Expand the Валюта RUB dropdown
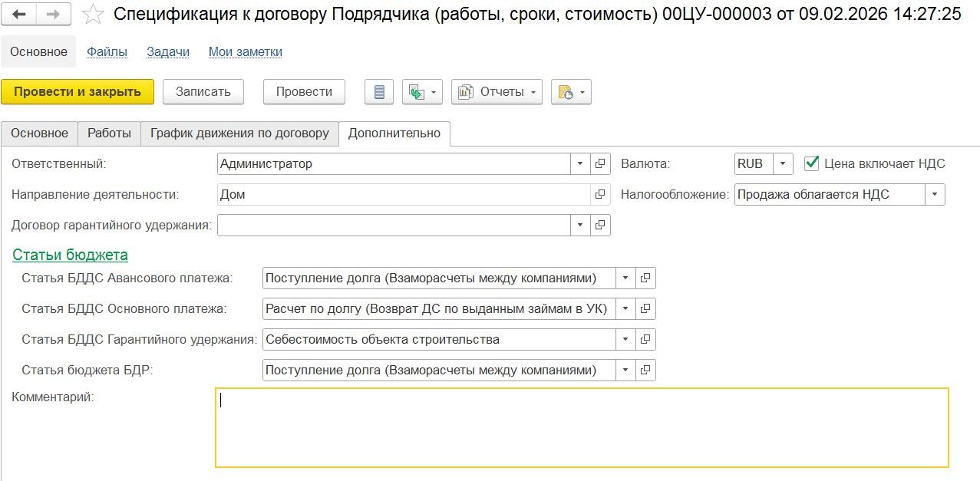Image resolution: width=980 pixels, height=481 pixels. (x=783, y=163)
